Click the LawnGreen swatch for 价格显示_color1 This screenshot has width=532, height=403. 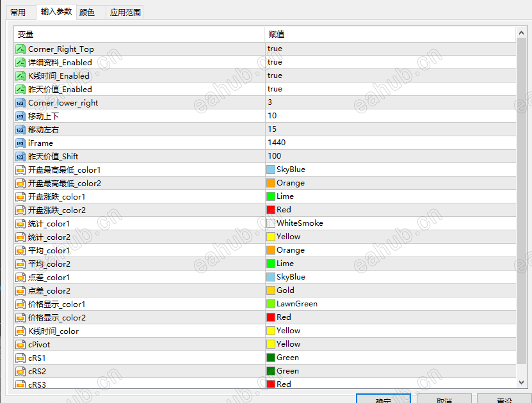(x=271, y=304)
